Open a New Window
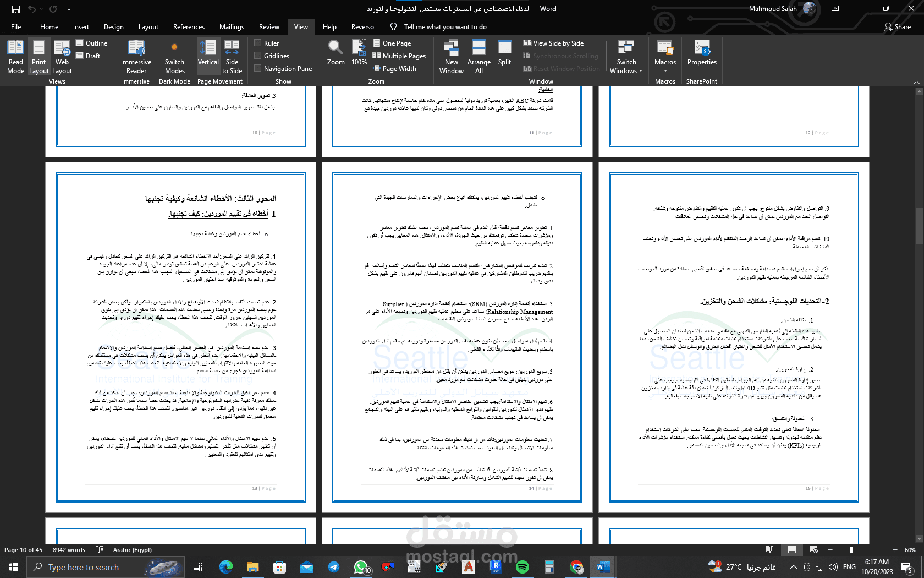This screenshot has width=924, height=578. pos(452,57)
